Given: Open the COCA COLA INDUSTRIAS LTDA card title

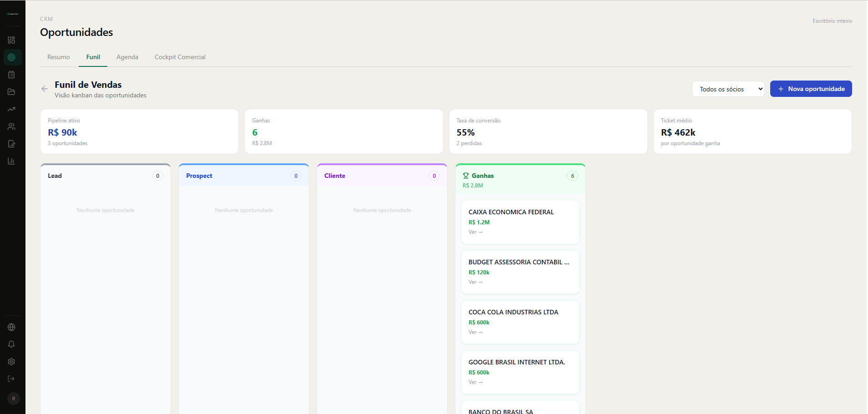Looking at the screenshot, I should coord(513,312).
